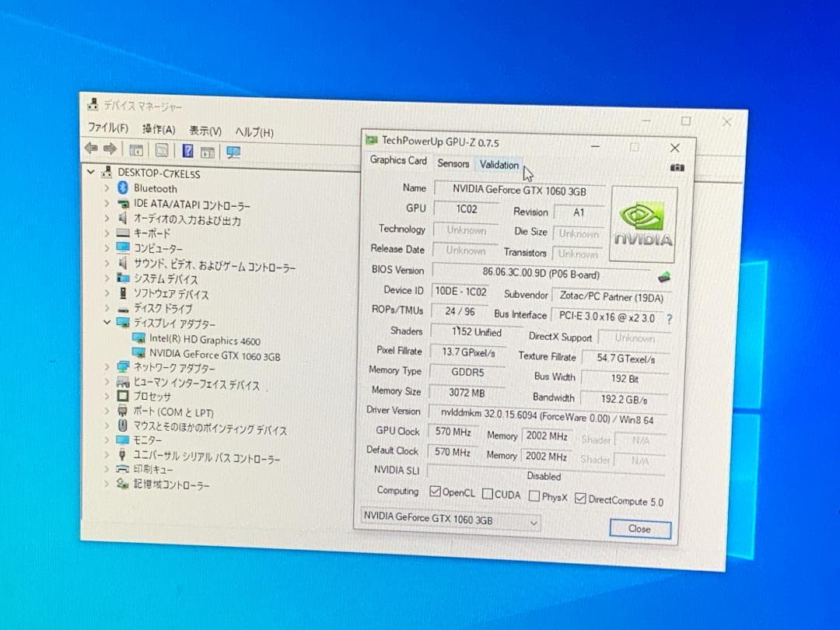Toggle the OpenCL checkbox

[x=435, y=492]
